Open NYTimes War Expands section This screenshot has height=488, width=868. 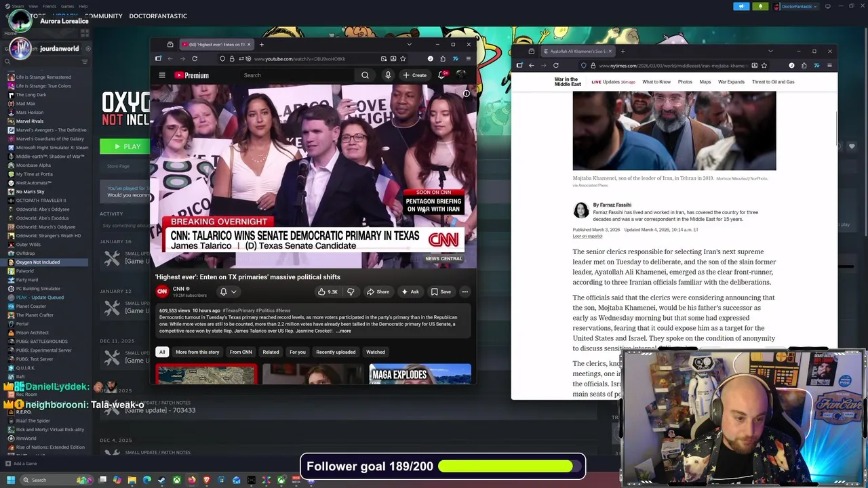coord(731,82)
